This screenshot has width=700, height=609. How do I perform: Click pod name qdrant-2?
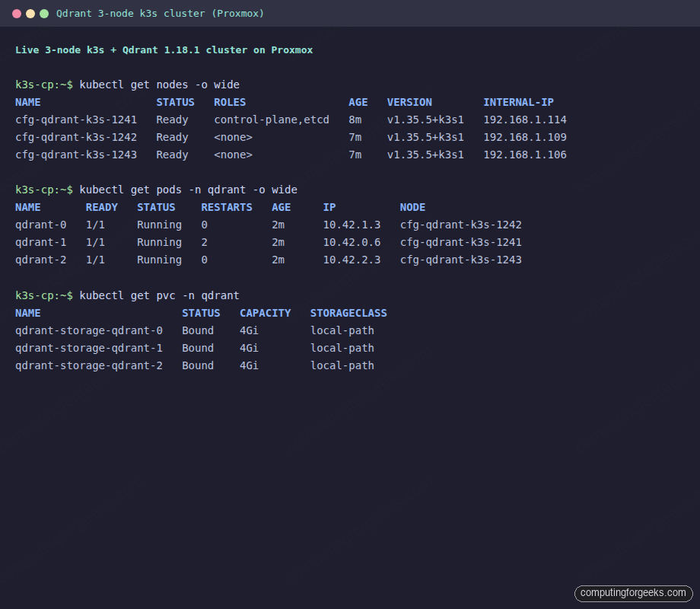pyautogui.click(x=40, y=260)
